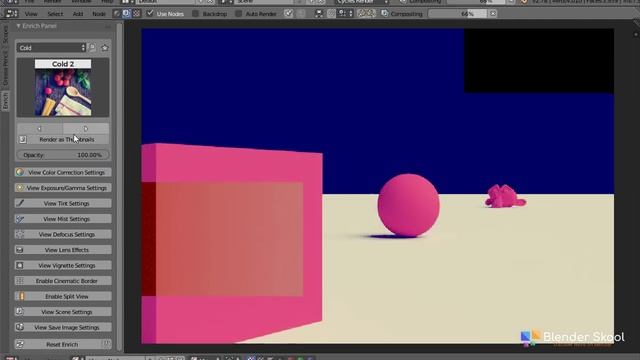Viewport: 640px width, 360px height.
Task: Go to next preset with right arrow
Action: pos(86,129)
